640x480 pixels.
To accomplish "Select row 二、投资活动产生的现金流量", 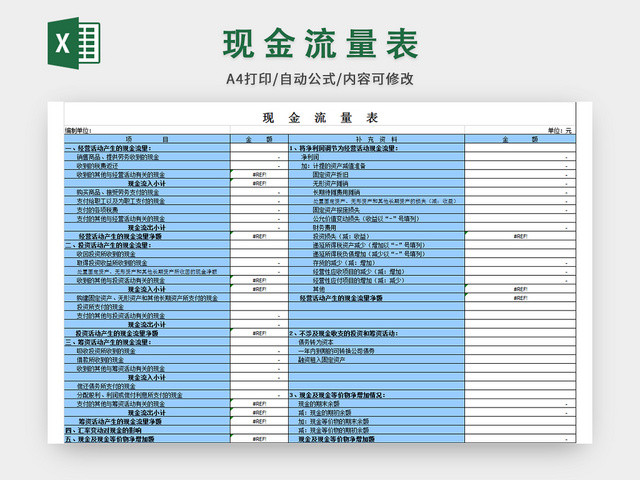I will coord(147,245).
